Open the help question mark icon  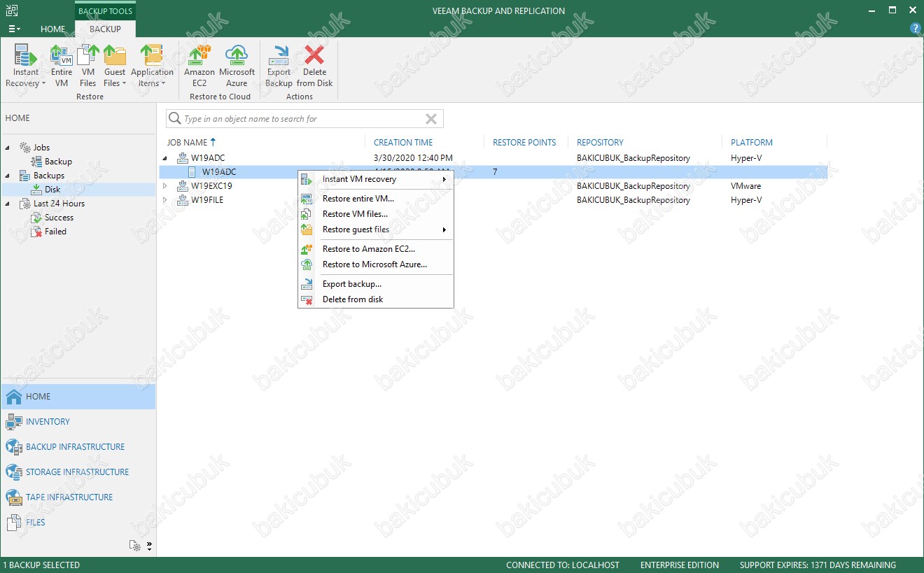(x=915, y=29)
